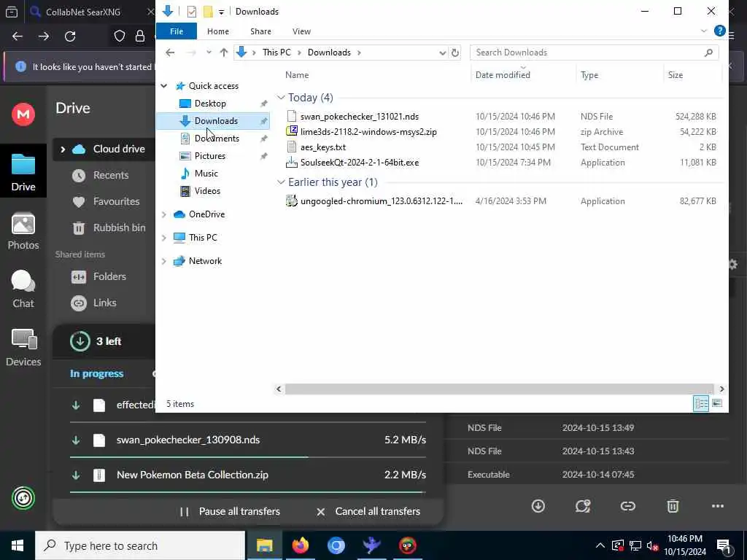This screenshot has height=560, width=747.
Task: Expand the ribbon with the chevron
Action: point(704,31)
